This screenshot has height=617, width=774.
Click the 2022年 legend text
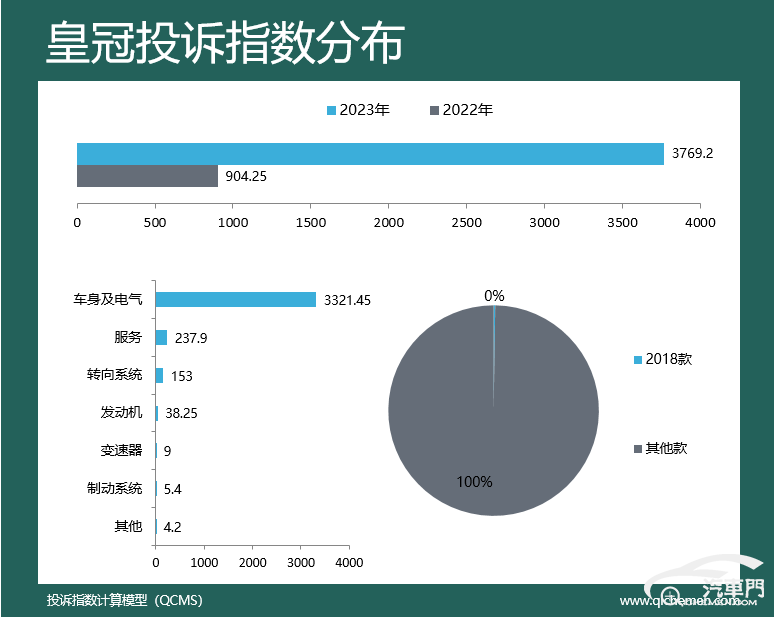click(x=468, y=110)
